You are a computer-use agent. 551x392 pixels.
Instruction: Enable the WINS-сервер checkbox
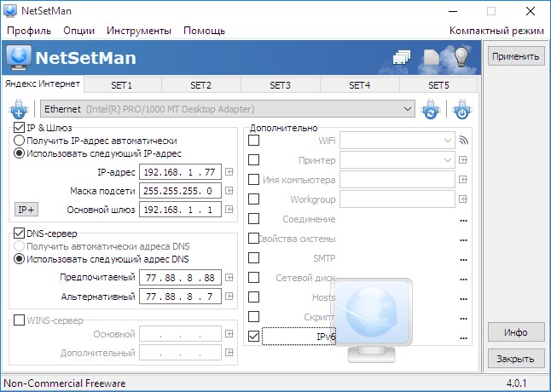tap(19, 320)
